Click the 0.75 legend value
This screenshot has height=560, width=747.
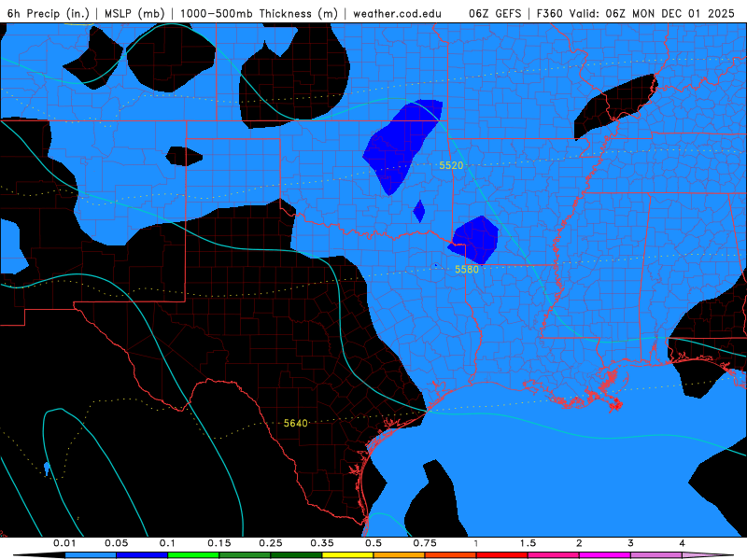tap(425, 543)
